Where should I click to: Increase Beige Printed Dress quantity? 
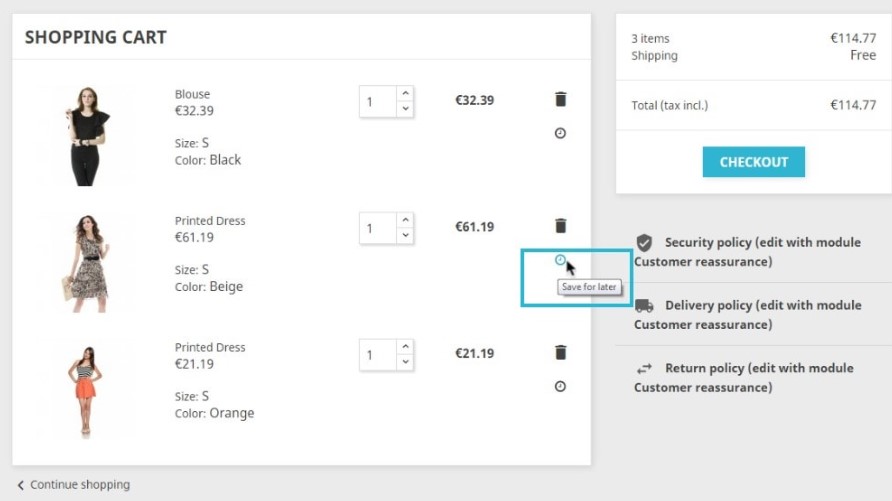coord(405,220)
